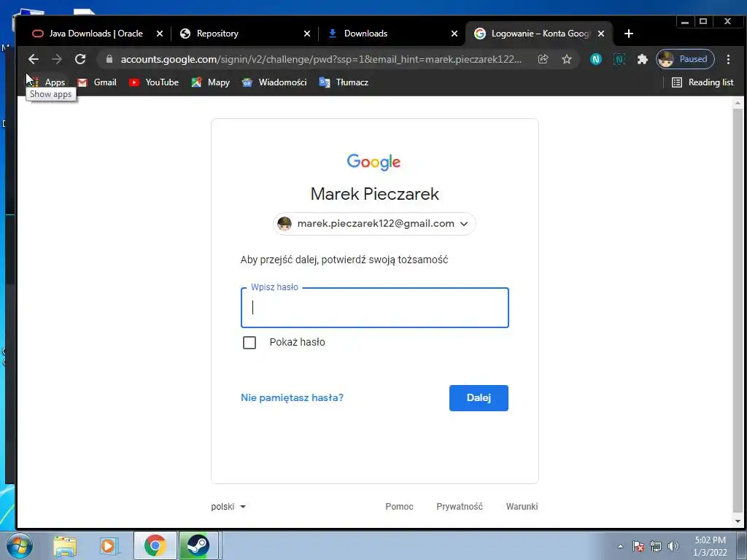The image size is (747, 560).
Task: Click the dark square N extension icon
Action: [x=619, y=59]
